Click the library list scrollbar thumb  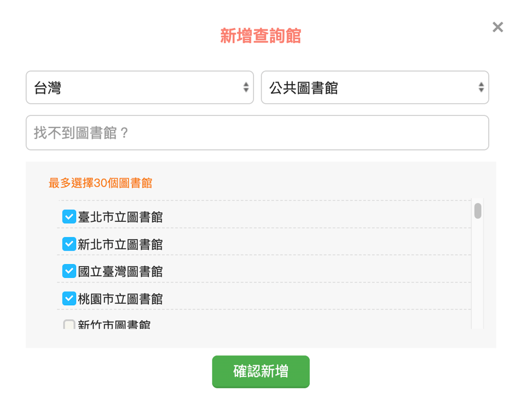(478, 211)
